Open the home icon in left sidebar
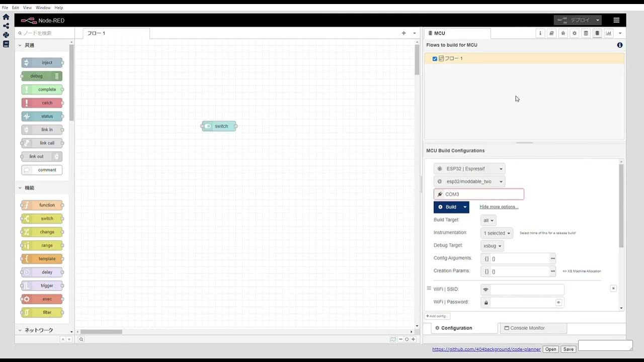Image resolution: width=644 pixels, height=362 pixels. tap(6, 17)
